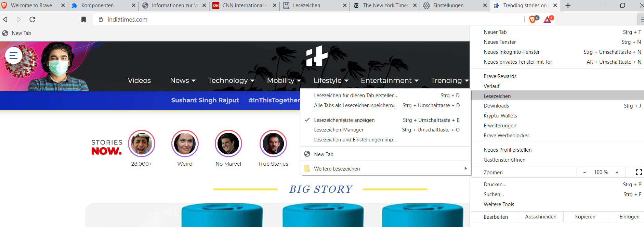Click Ausschneiden button
Screen dimensions: 644x227
click(x=541, y=217)
